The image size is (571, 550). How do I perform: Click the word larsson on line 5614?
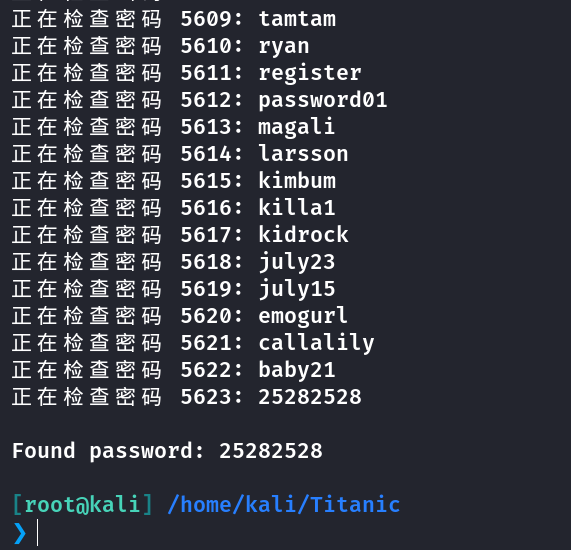click(x=303, y=153)
